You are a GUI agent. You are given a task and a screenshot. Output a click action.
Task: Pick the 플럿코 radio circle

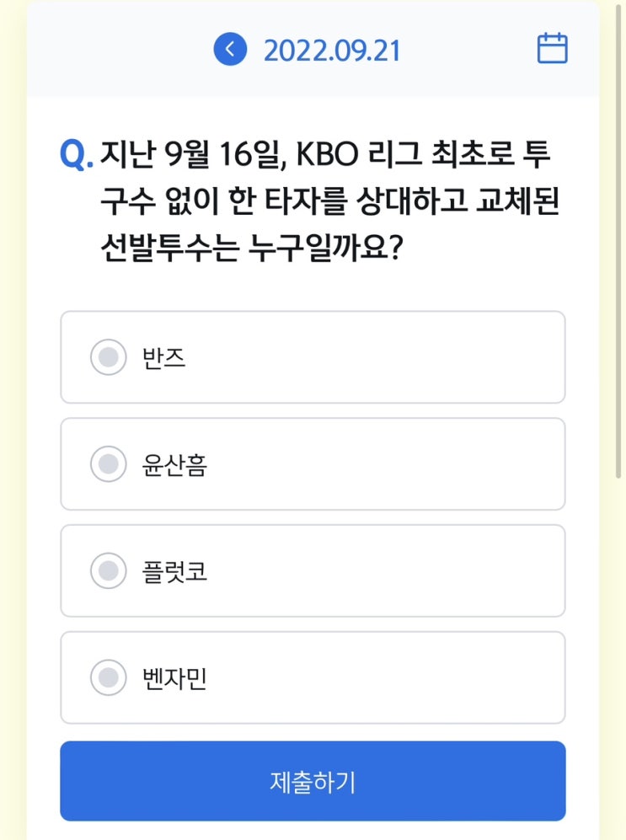click(108, 571)
